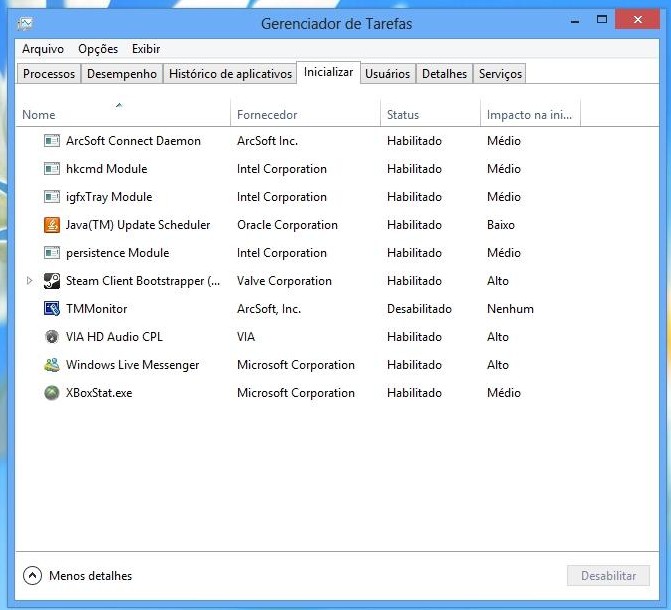Sort by Status column header
The width and height of the screenshot is (671, 610).
(403, 115)
